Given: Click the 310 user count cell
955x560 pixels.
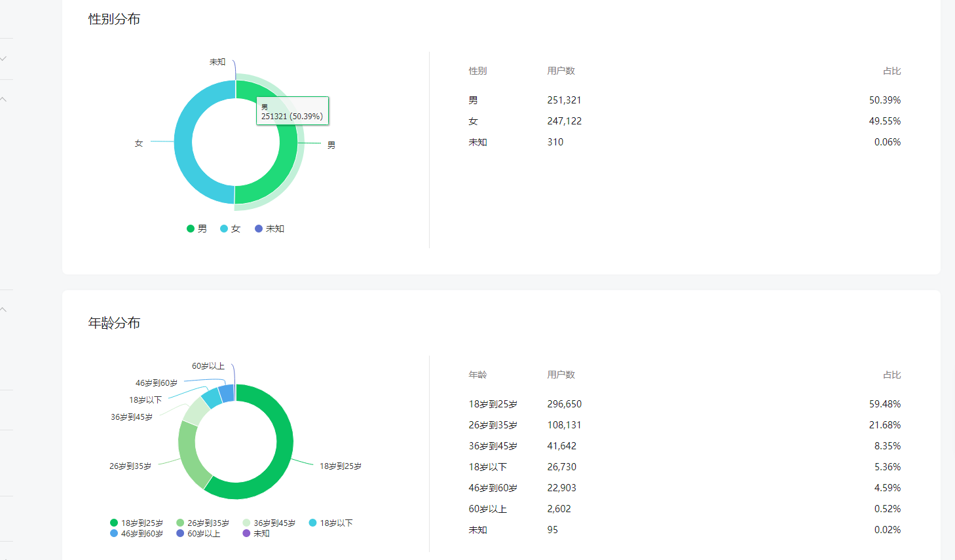Looking at the screenshot, I should (555, 142).
